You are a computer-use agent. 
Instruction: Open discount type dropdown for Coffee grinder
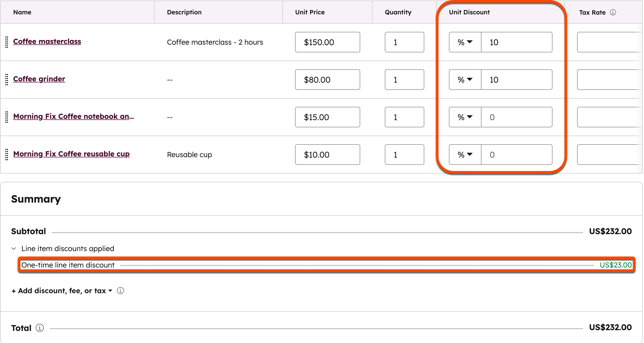pyautogui.click(x=465, y=80)
